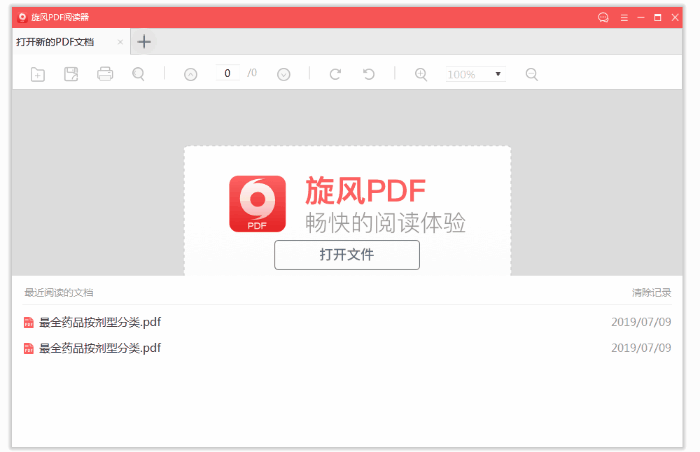
Task: Rotate page counterclockwise icon
Action: (x=369, y=74)
